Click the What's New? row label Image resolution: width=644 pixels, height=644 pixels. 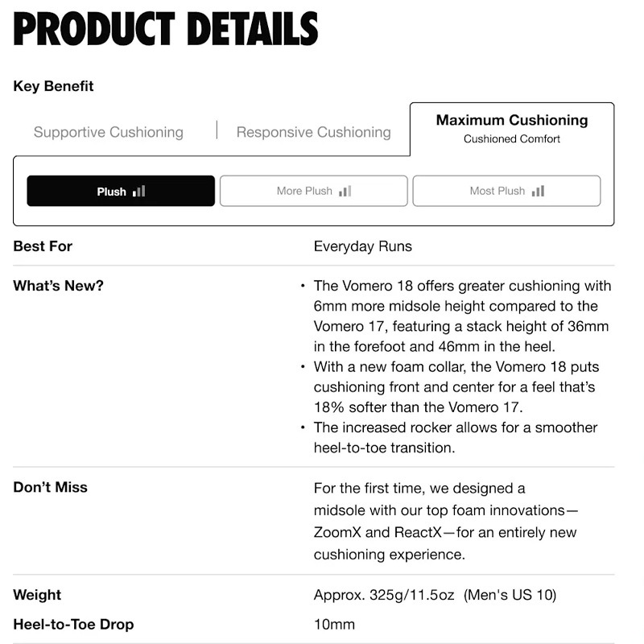(58, 286)
